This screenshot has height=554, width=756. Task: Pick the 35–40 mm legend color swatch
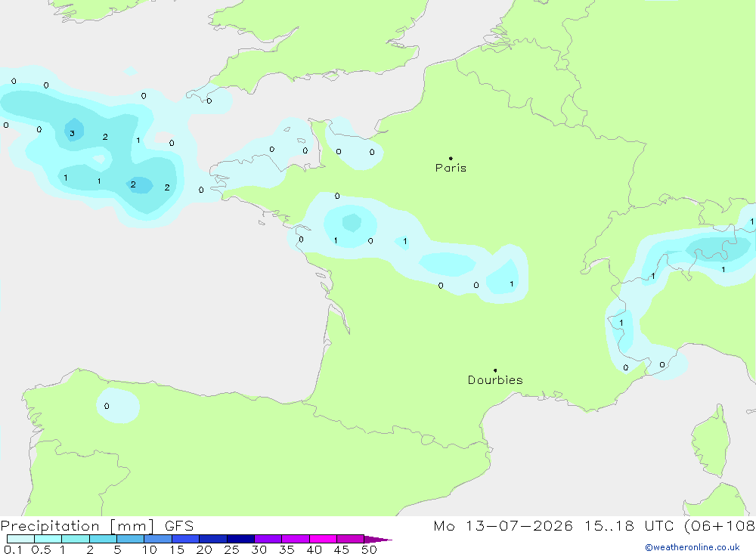[295, 539]
